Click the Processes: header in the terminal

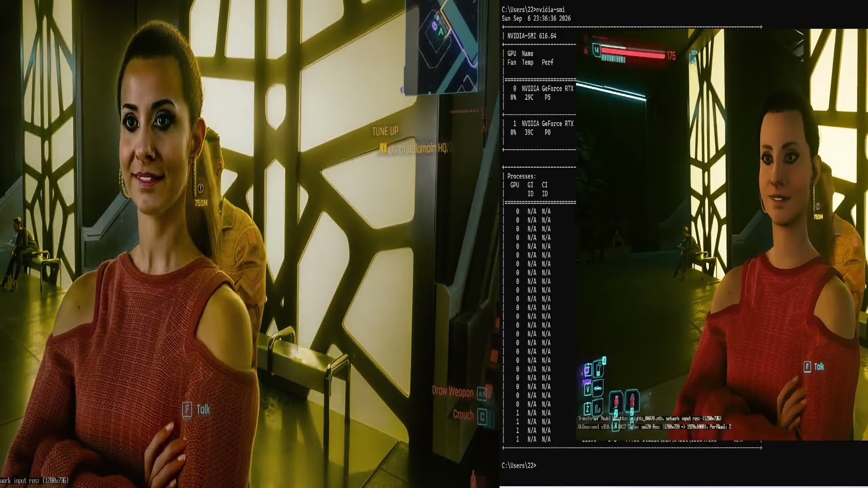521,176
